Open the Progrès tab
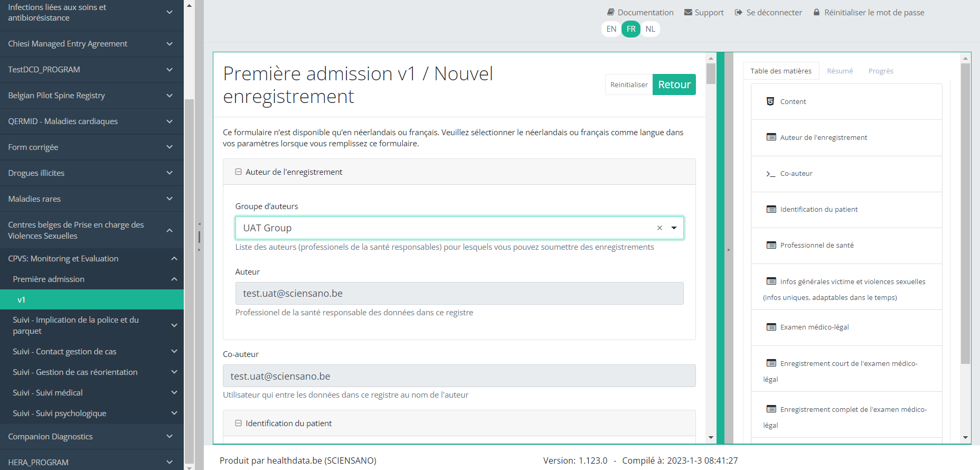Image resolution: width=980 pixels, height=470 pixels. (880, 71)
